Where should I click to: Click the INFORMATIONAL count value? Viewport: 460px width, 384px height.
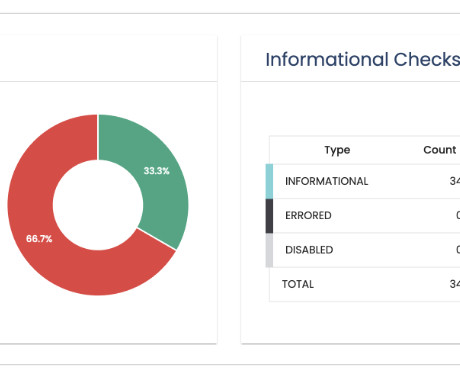455,181
